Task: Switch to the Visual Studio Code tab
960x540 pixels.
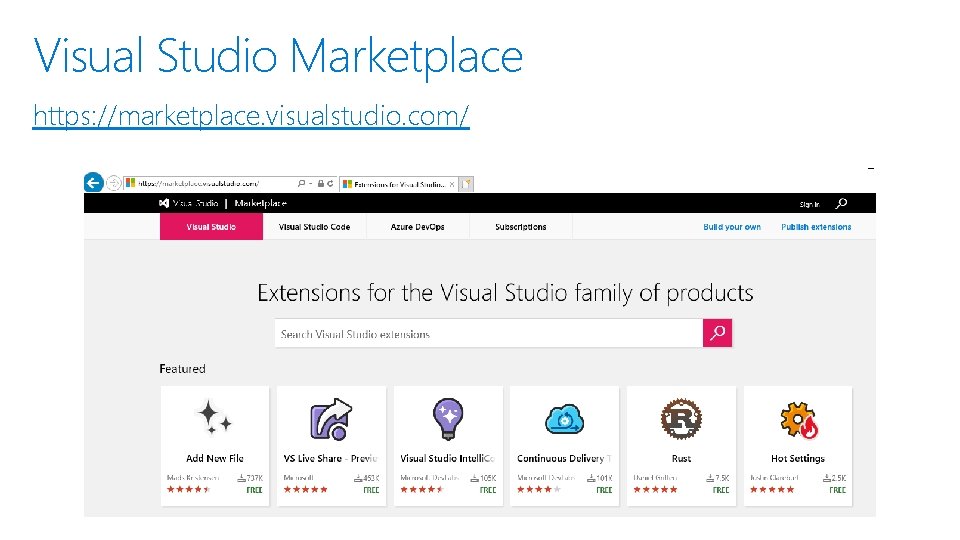Action: 314,227
